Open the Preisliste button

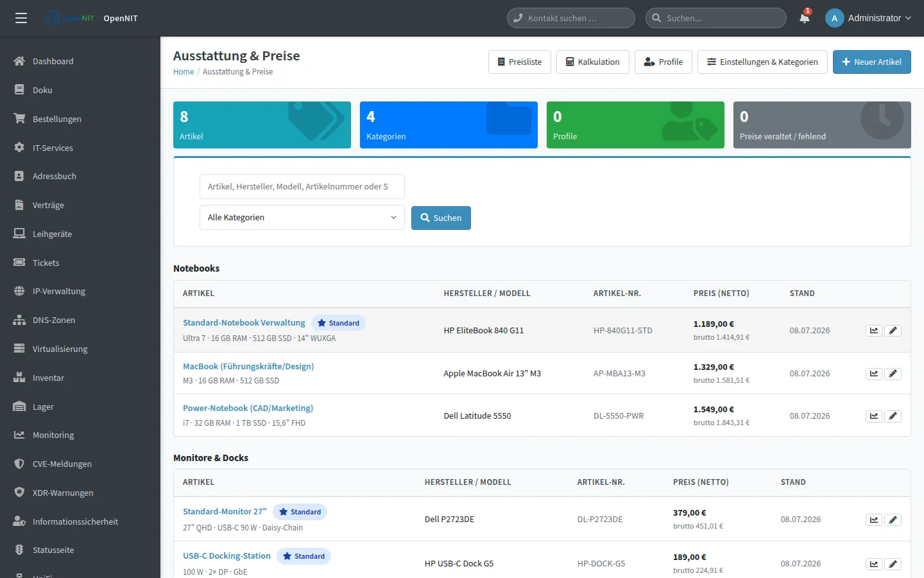[x=520, y=62]
